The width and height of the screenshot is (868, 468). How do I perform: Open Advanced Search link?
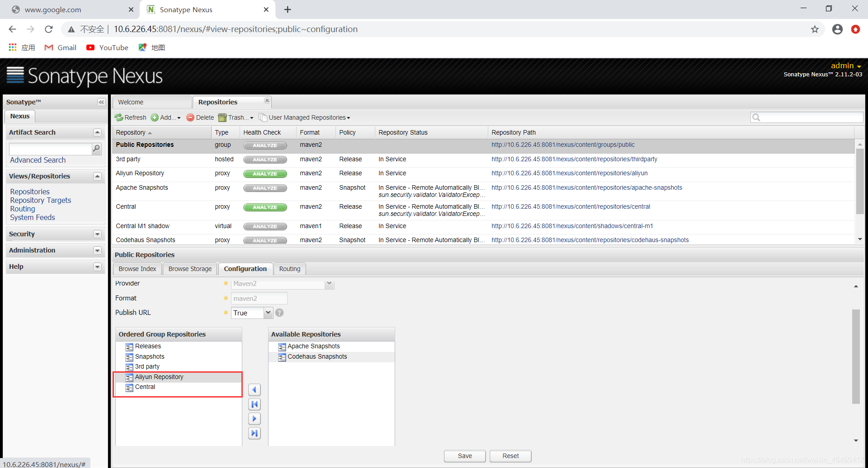(x=38, y=160)
